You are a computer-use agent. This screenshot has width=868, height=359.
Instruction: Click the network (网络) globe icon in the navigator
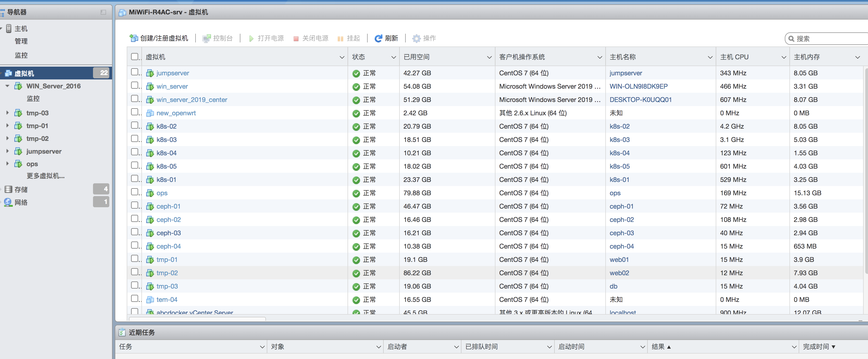[x=8, y=202]
